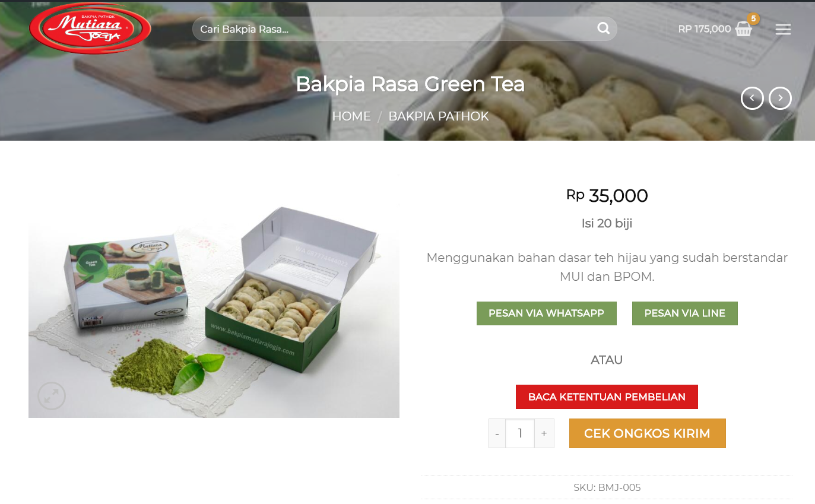This screenshot has height=504, width=815.
Task: Click into the Cari Bakpia Rasa search box
Action: click(394, 28)
